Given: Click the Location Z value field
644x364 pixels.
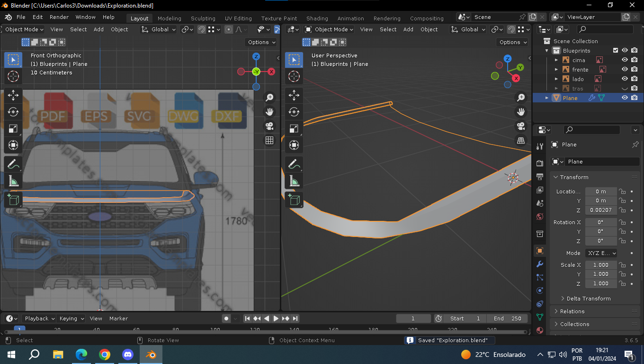Looking at the screenshot, I should coord(600,210).
